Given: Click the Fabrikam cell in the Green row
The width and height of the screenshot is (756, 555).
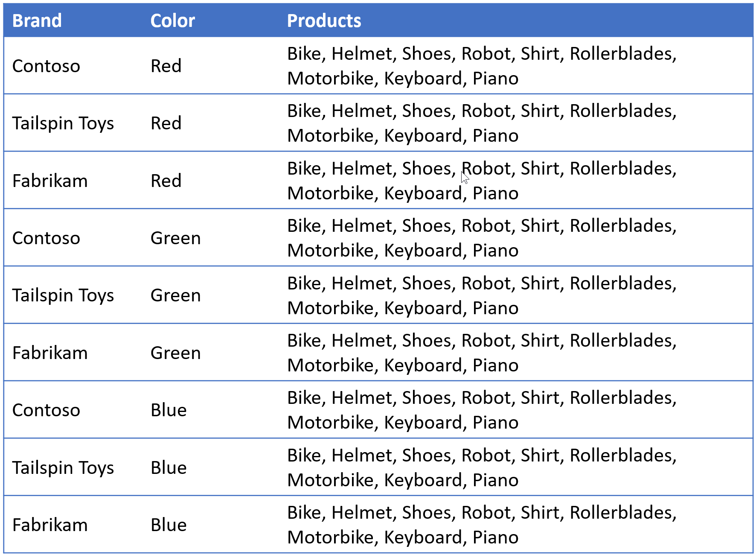Looking at the screenshot, I should coord(50,353).
